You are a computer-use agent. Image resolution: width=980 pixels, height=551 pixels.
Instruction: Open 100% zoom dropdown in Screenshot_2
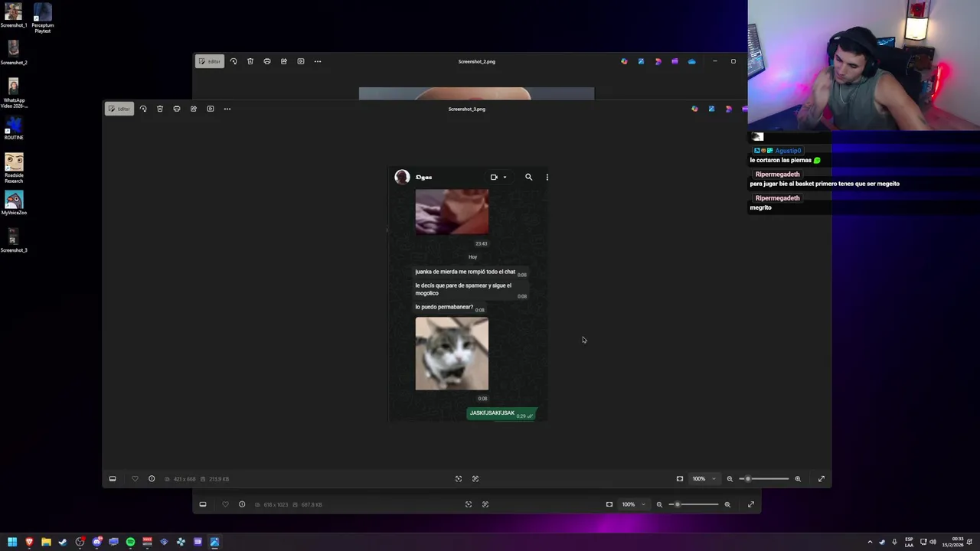633,504
